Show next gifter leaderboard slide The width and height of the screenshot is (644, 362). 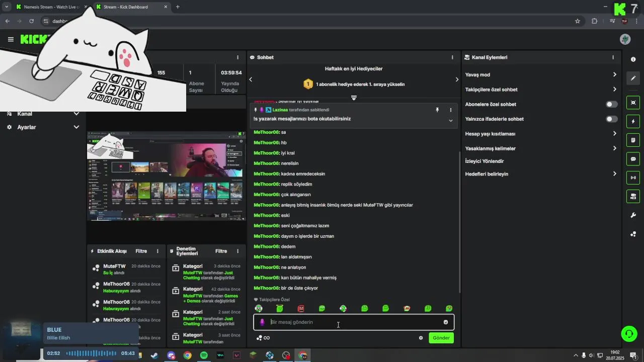point(457,79)
